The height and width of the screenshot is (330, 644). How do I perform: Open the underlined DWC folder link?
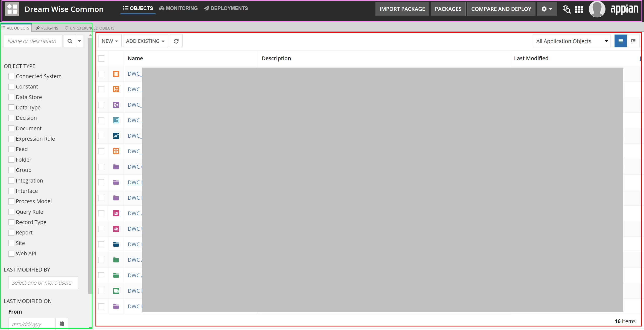point(135,182)
